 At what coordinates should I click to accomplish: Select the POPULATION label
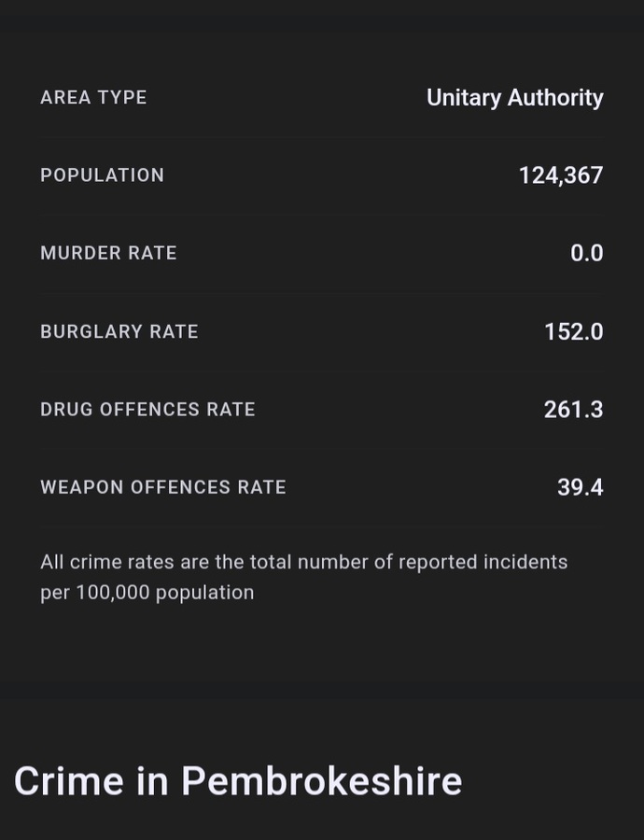coord(103,175)
